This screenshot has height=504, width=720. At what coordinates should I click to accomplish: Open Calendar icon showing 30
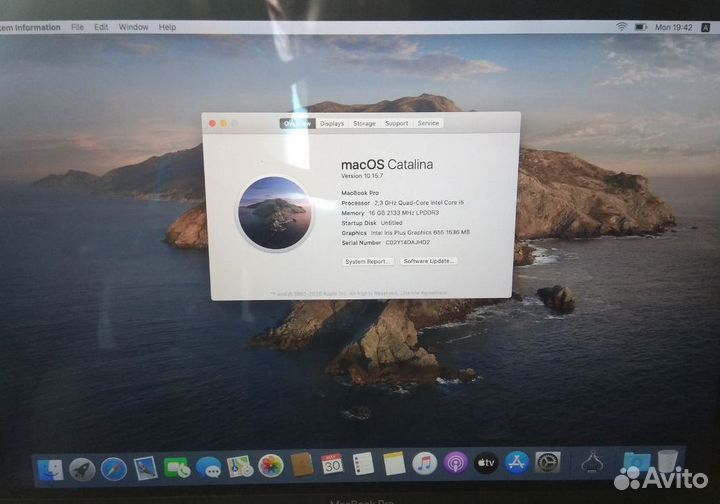332,465
